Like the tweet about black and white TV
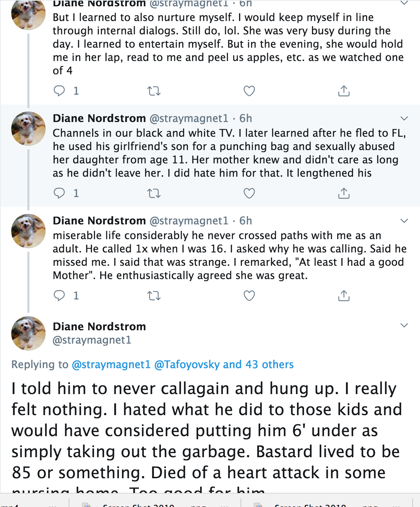 249,193
